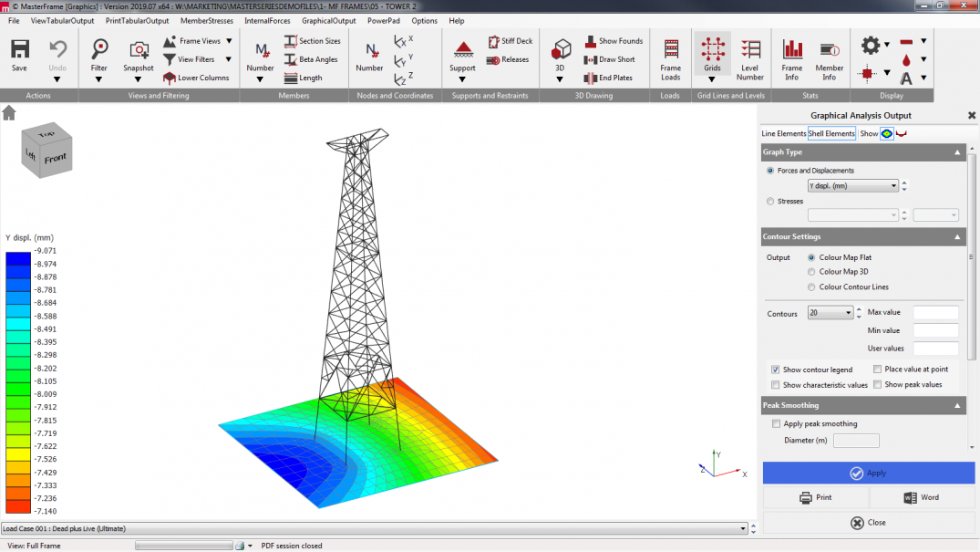980x552 pixels.
Task: Click the home view icon
Action: [x=9, y=113]
